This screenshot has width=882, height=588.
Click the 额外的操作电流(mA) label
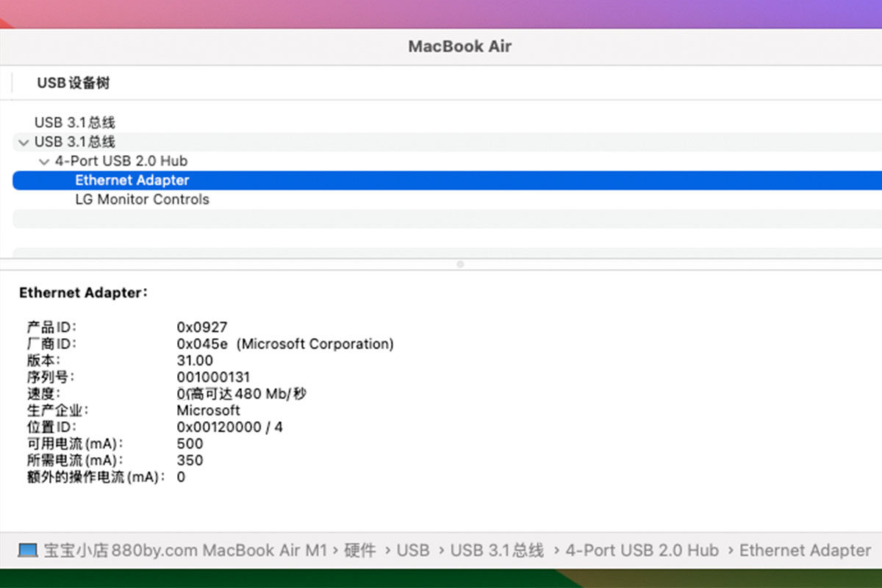(x=96, y=478)
